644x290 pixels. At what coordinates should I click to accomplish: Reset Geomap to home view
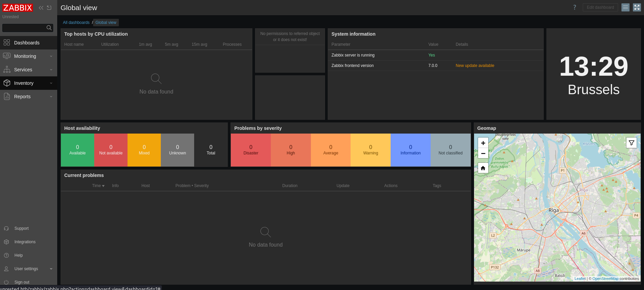[x=483, y=168]
